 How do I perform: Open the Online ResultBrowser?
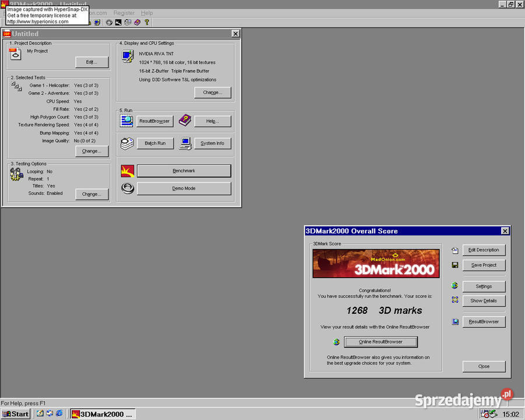pos(381,342)
